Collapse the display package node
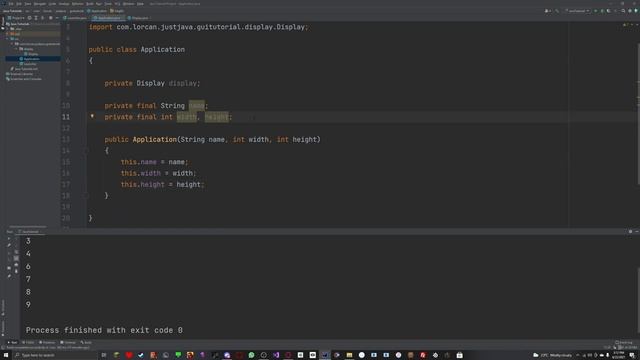Screen dimensions: 640x360 pos(16,49)
